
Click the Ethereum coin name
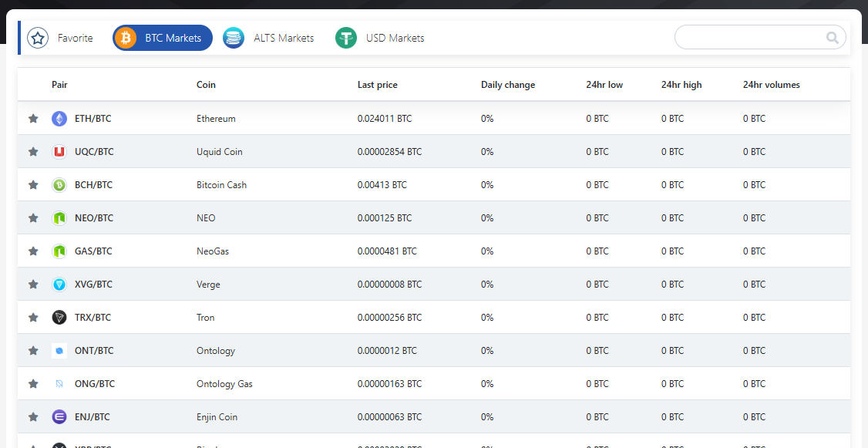216,119
